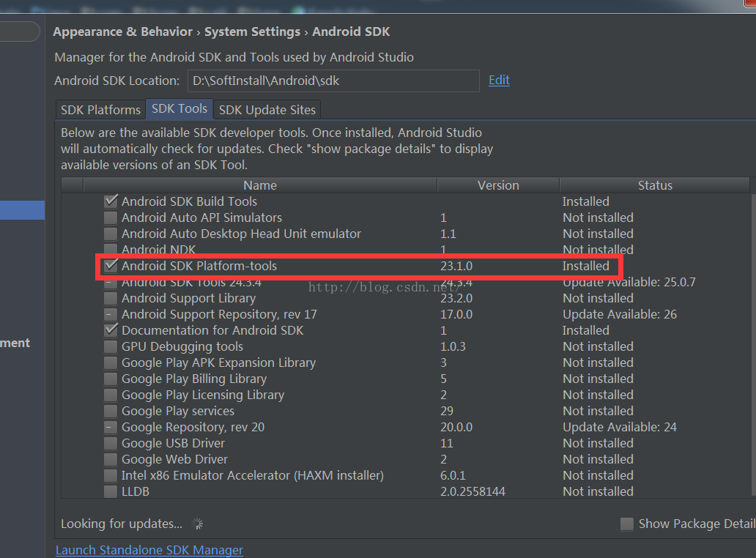The height and width of the screenshot is (558, 756).
Task: Check Google Web Driver checkbox
Action: click(x=111, y=459)
